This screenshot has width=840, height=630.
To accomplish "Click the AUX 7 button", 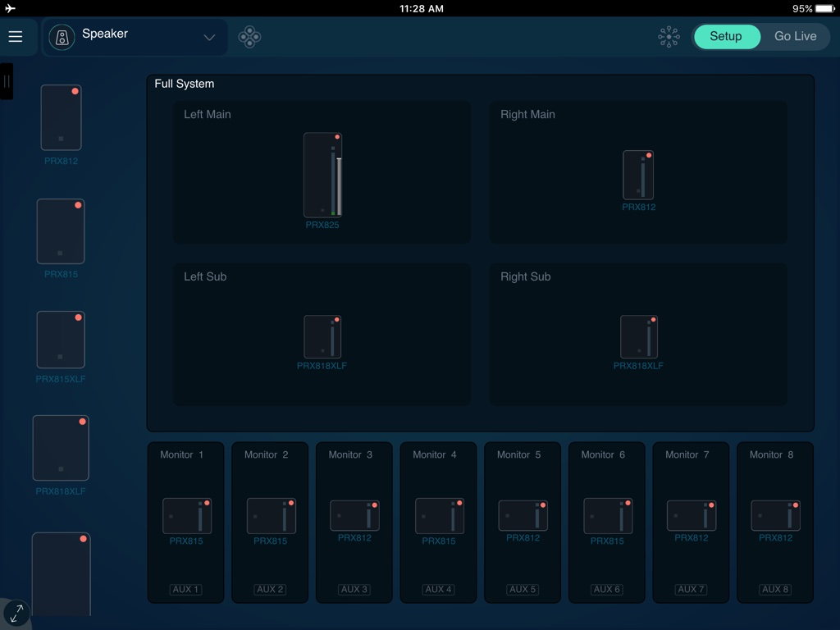I will click(x=691, y=589).
